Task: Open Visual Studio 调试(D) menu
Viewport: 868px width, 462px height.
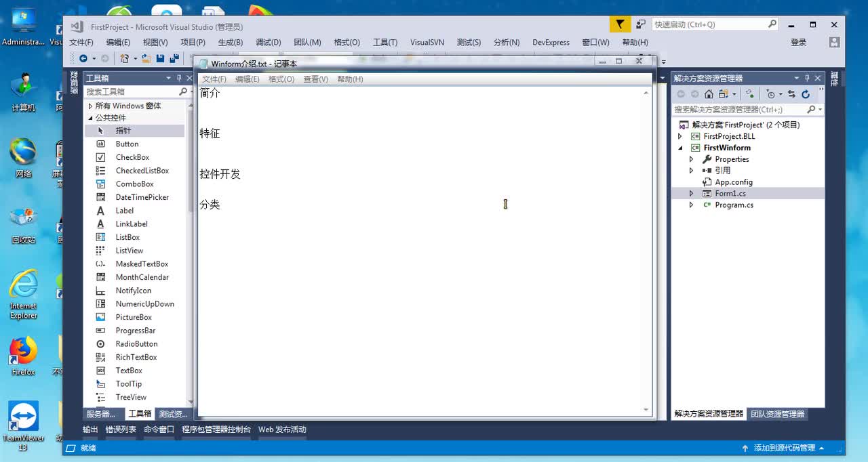Action: pyautogui.click(x=268, y=42)
